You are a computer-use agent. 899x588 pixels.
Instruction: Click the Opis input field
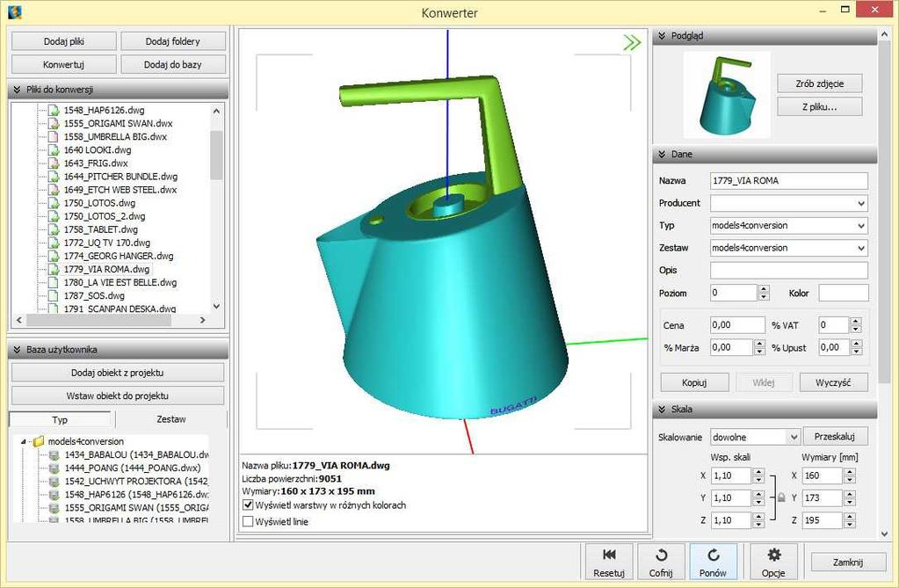click(x=788, y=270)
